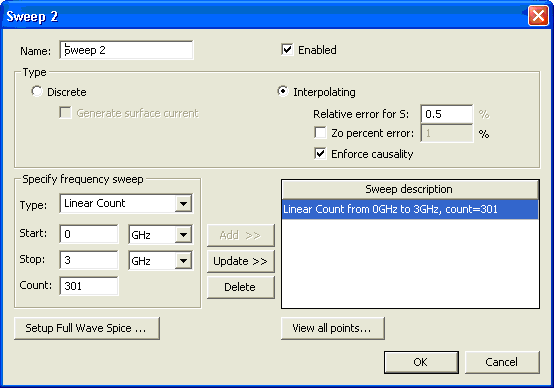Open Setup Full Wave Spice
554x388 pixels.
click(x=87, y=328)
